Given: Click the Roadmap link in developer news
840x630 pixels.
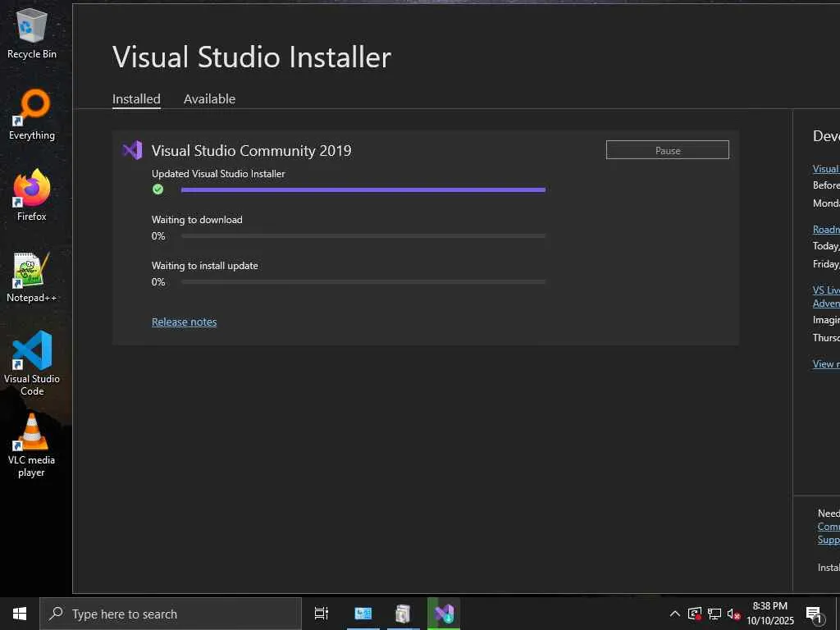Looking at the screenshot, I should (826, 230).
